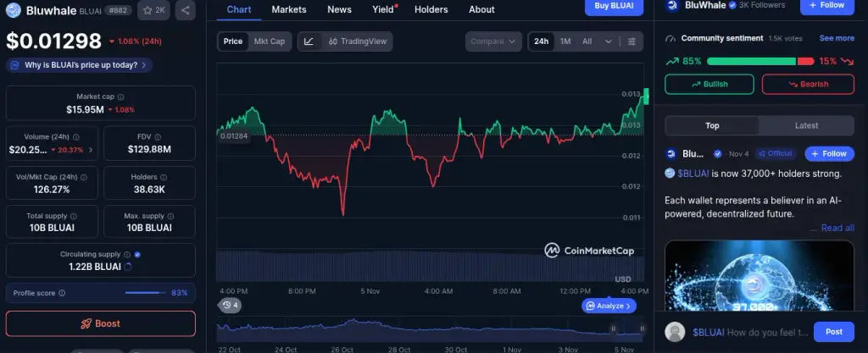
Task: Vote Bullish on community sentiment
Action: [709, 84]
